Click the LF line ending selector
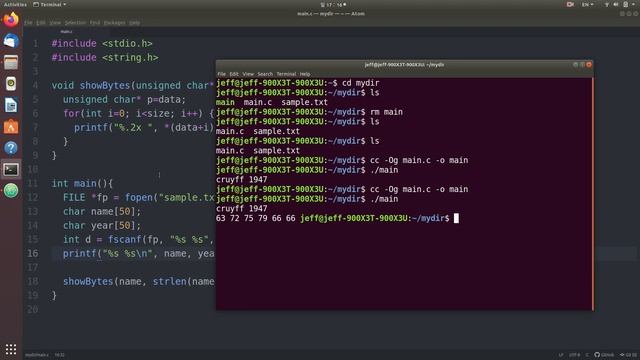This screenshot has width=640, height=360. click(561, 355)
